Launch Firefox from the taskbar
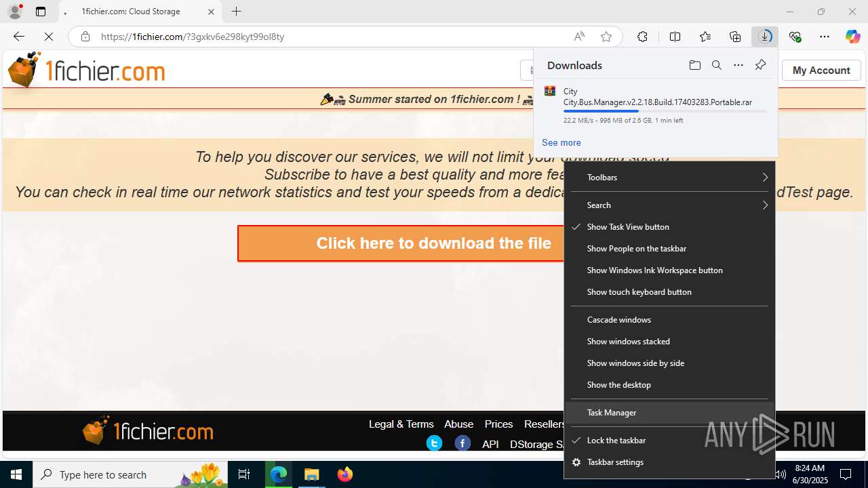The width and height of the screenshot is (868, 488). (x=344, y=474)
